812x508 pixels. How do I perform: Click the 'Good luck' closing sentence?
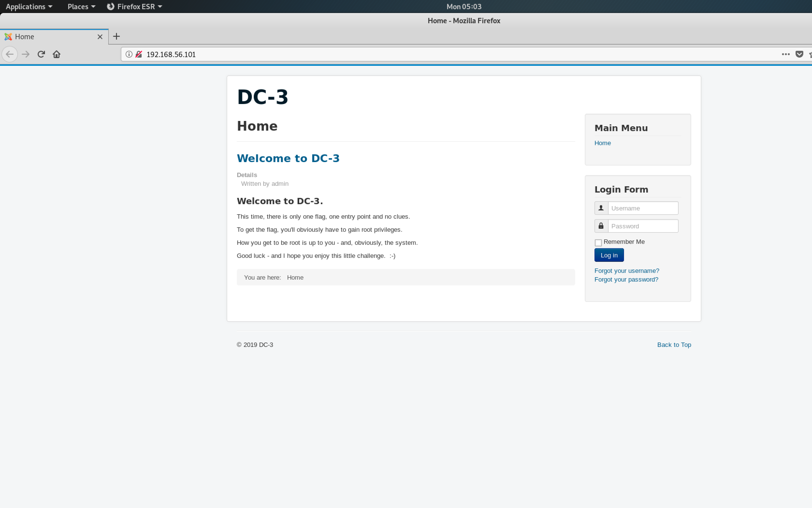(x=316, y=256)
